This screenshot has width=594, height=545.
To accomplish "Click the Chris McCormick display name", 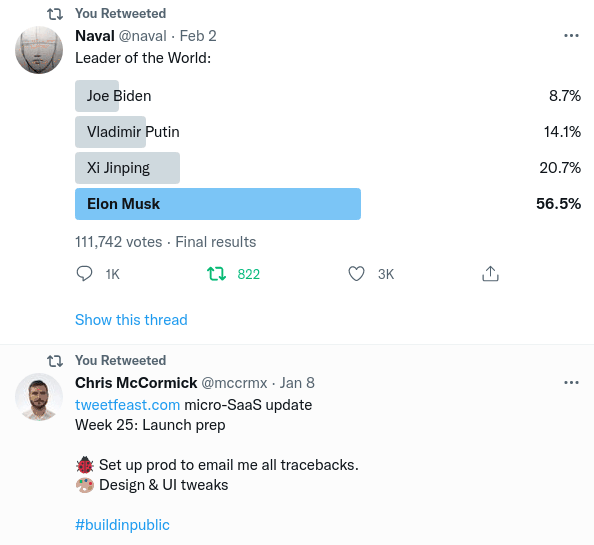I will [136, 383].
